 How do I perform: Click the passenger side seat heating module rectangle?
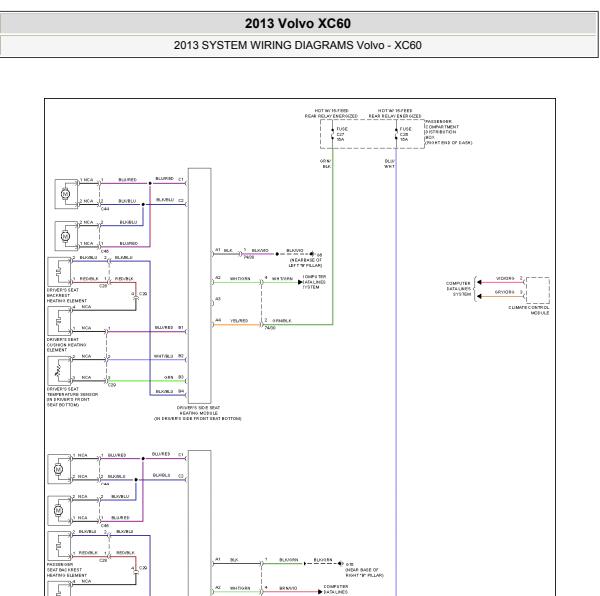[199, 523]
